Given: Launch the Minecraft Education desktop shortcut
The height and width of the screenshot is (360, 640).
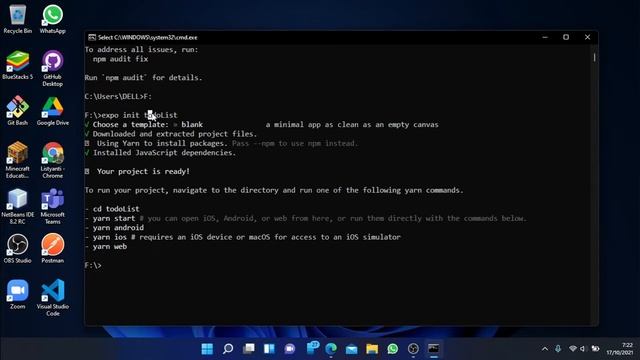Looking at the screenshot, I should [18, 160].
